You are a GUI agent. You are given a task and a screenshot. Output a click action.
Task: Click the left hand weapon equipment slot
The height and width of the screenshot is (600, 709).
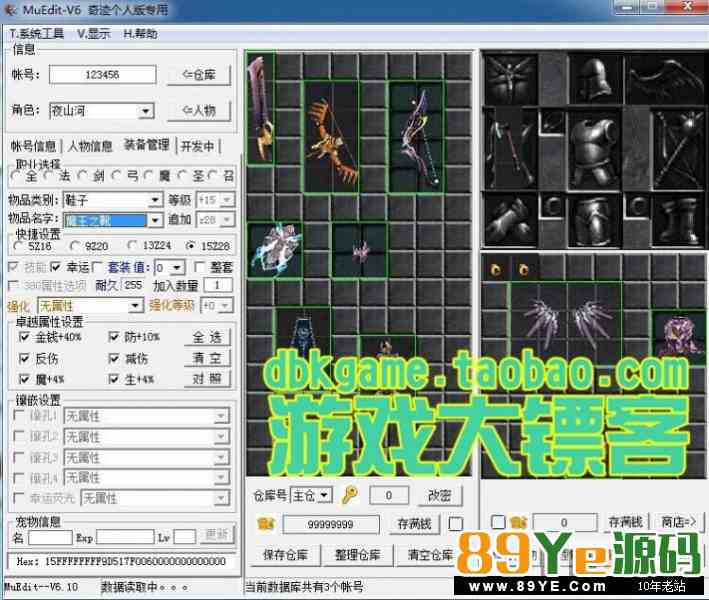pos(511,148)
